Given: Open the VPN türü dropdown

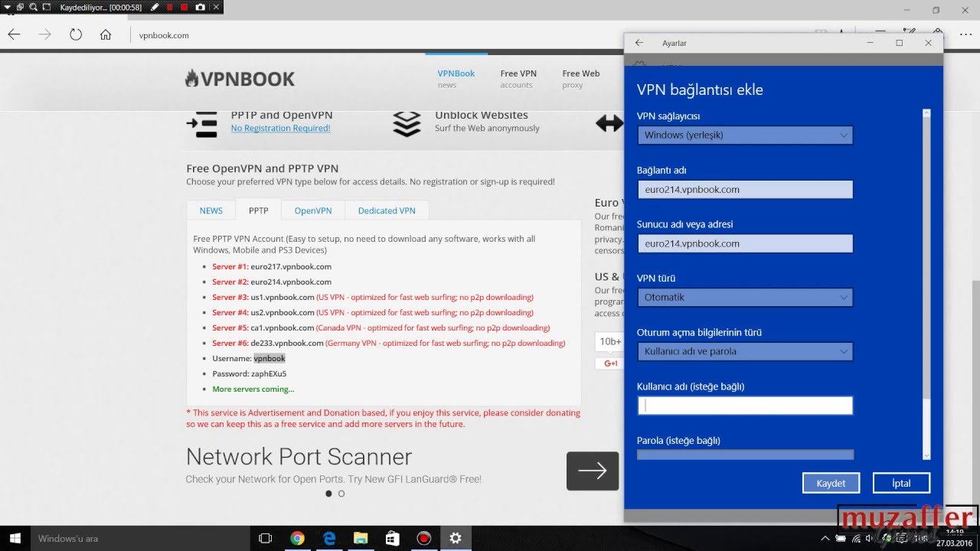Looking at the screenshot, I should coord(745,298).
